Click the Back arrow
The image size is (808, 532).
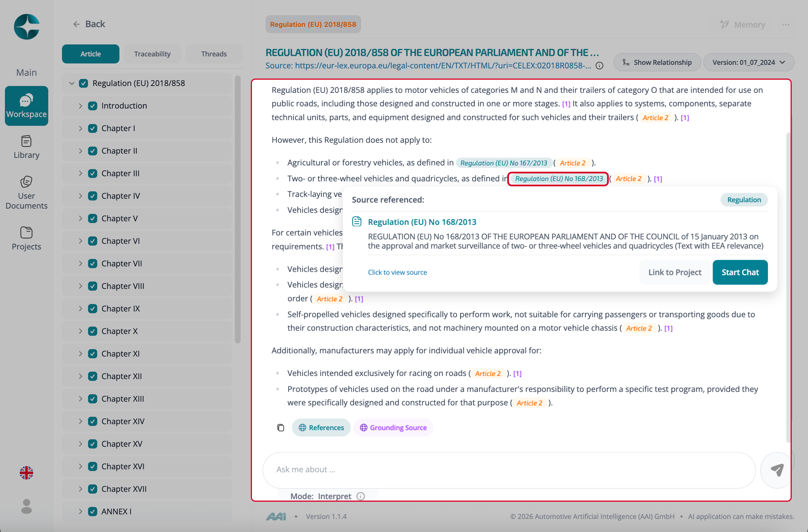click(x=76, y=24)
